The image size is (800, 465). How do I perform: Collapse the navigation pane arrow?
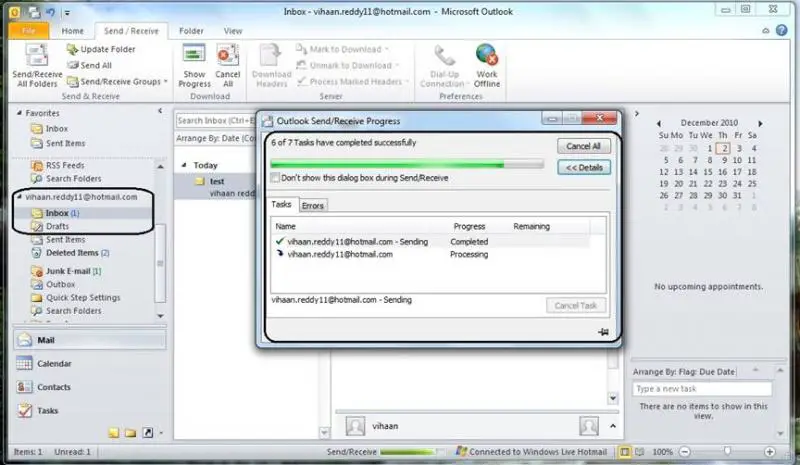(x=160, y=111)
